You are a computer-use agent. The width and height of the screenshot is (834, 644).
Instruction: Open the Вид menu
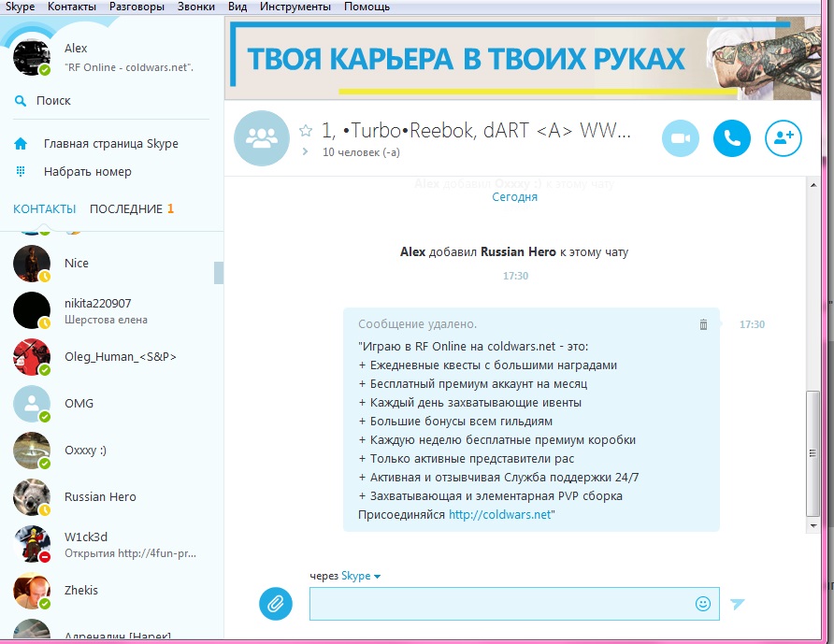[x=237, y=7]
